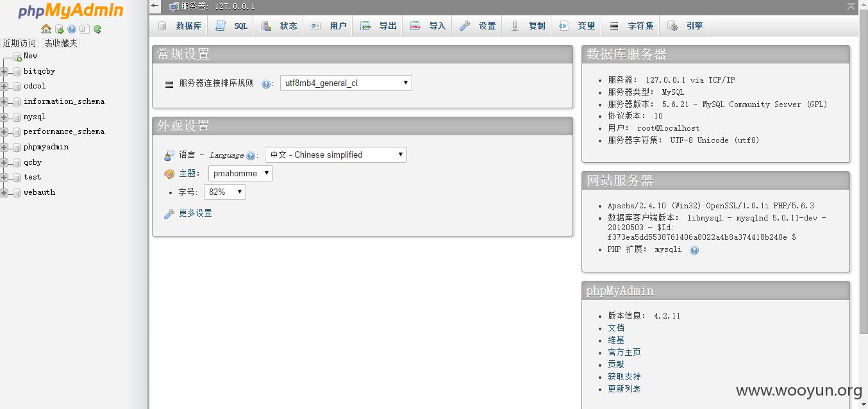Collapse the navigation panel with the arrow icon
Screen dimensions: 868x409
(x=154, y=6)
